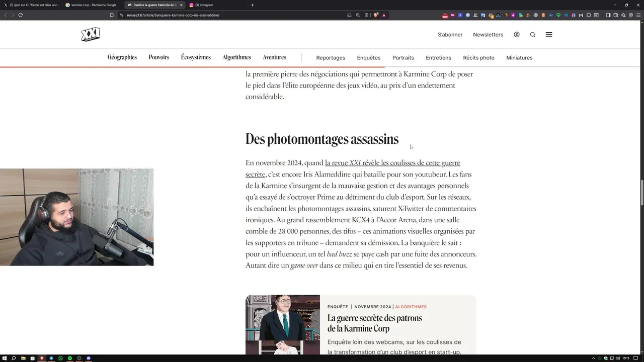Screen dimensions: 644x362
Task: Switch to the ippo sur X tab
Action: pyautogui.click(x=32, y=5)
